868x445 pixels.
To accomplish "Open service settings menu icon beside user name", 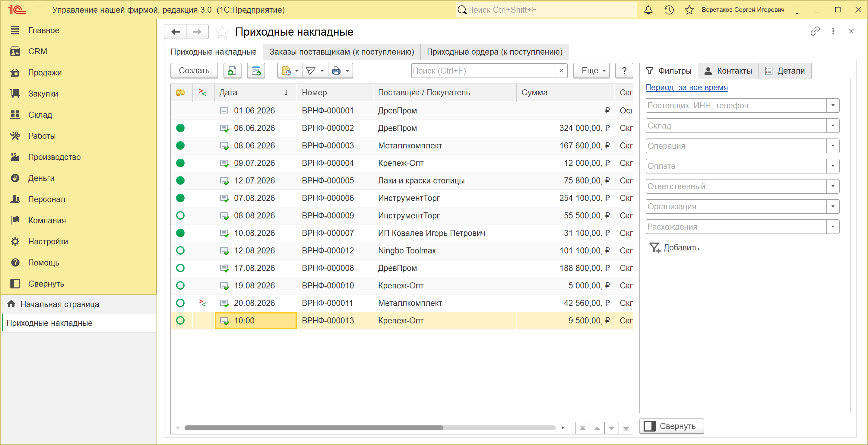I will pos(797,10).
